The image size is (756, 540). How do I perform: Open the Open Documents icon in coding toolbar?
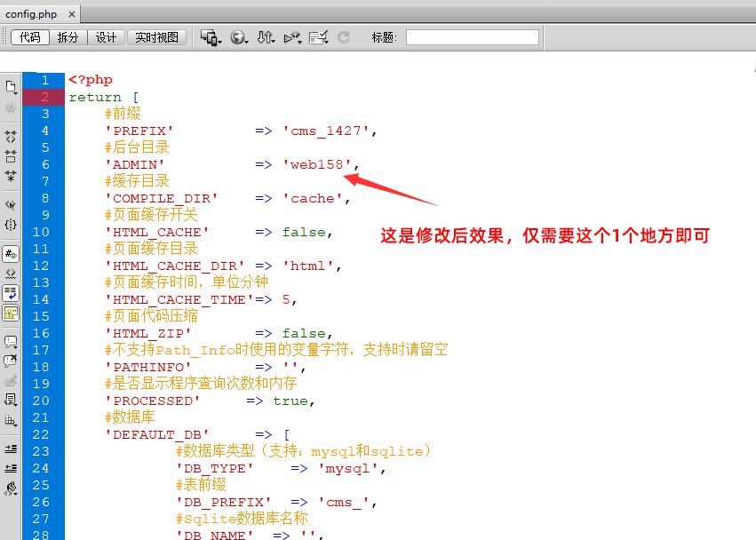pos(11,87)
